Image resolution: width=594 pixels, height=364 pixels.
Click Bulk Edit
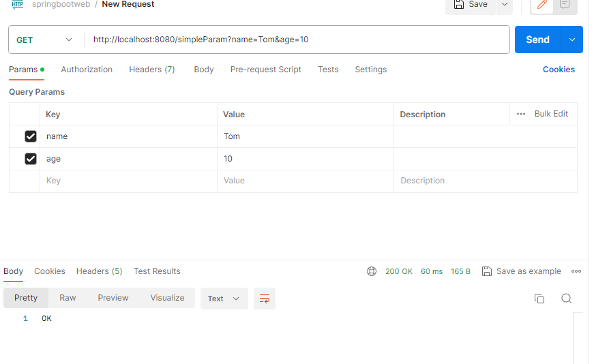pyautogui.click(x=551, y=114)
